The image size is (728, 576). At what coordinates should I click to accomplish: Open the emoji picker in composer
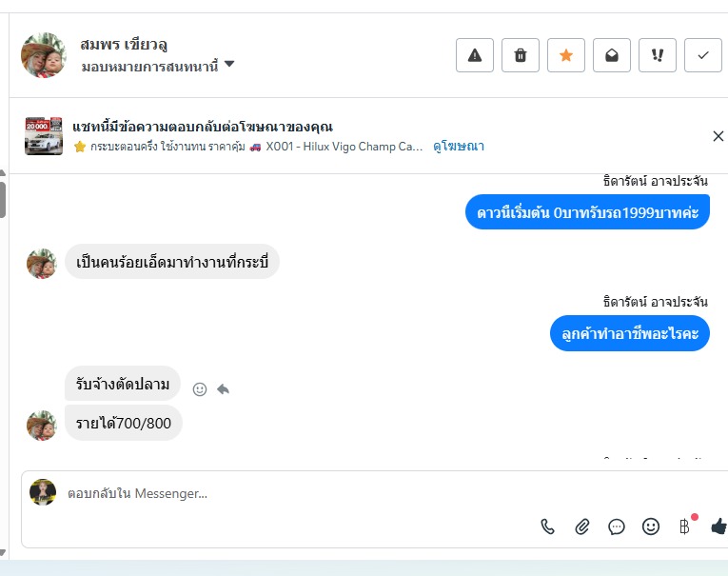[x=651, y=526]
